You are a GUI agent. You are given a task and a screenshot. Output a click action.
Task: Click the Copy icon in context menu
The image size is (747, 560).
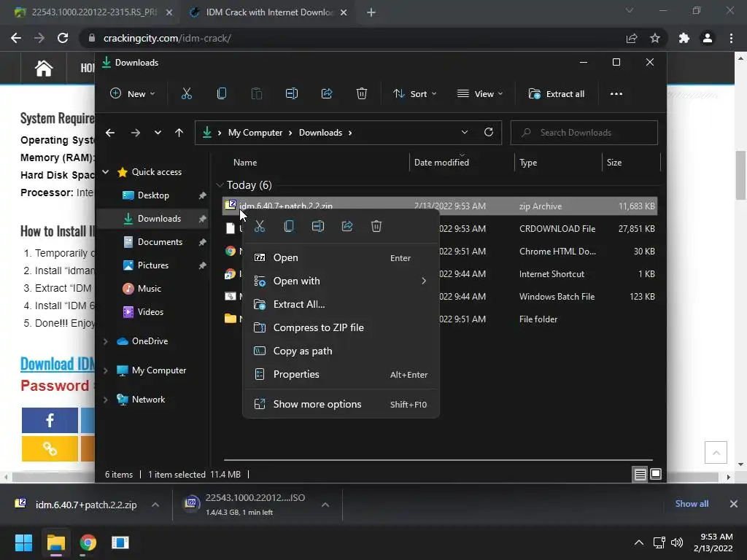289,226
